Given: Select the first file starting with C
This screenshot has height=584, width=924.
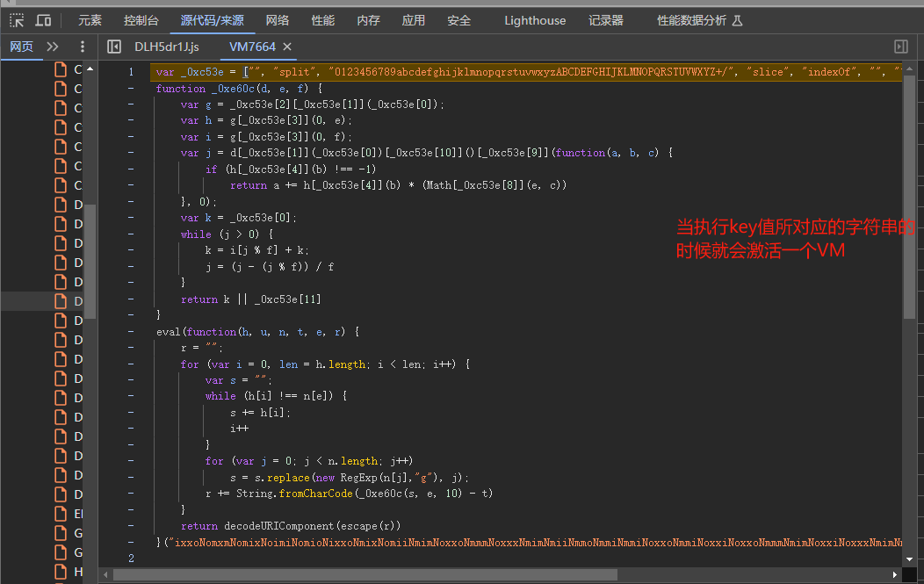Looking at the screenshot, I should pyautogui.click(x=69, y=69).
